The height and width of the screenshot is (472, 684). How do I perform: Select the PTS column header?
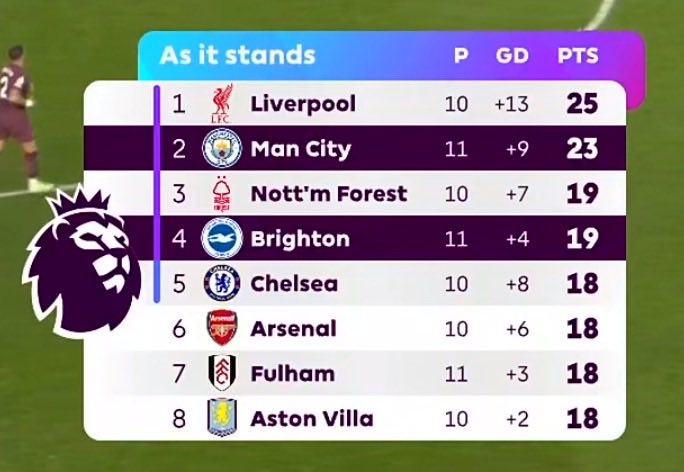pyautogui.click(x=577, y=56)
